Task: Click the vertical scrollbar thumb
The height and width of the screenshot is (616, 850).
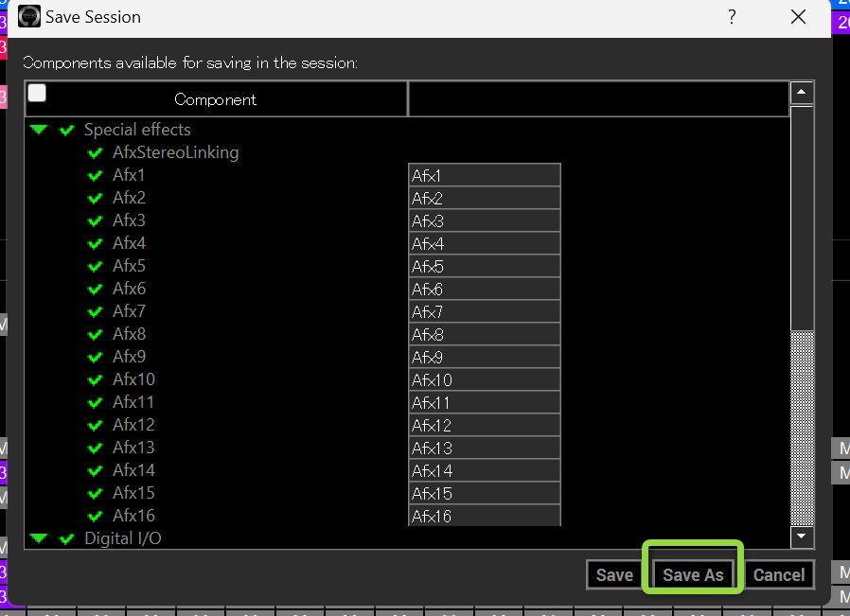Action: (x=802, y=426)
